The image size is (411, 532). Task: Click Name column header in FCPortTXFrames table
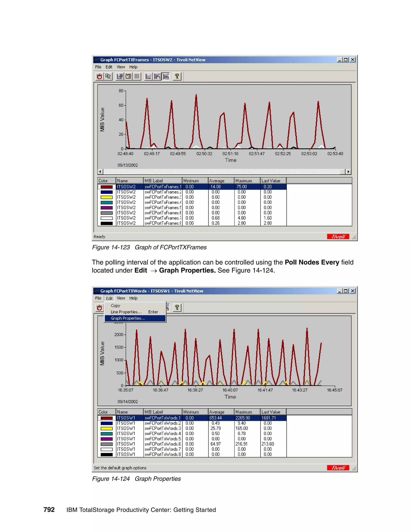coord(130,181)
